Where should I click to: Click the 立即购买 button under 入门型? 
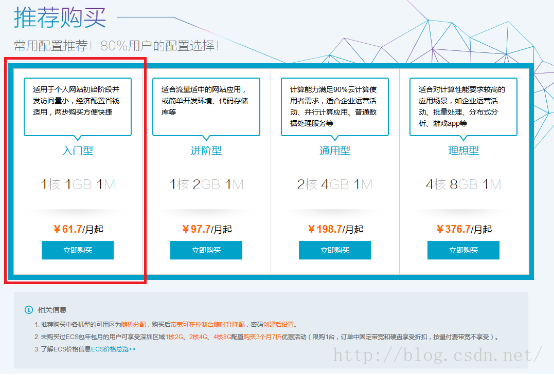point(78,250)
